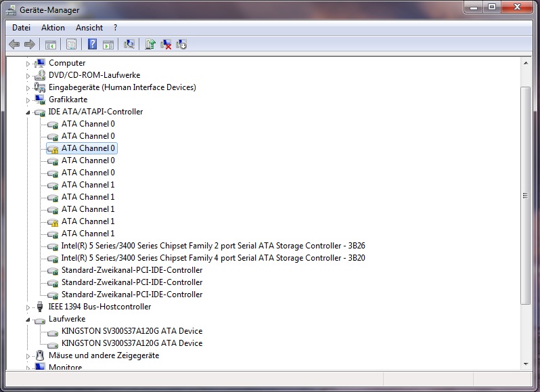Close the Geräte-Manager window
Screen dimensions: 540x392
pyautogui.click(x=517, y=7)
